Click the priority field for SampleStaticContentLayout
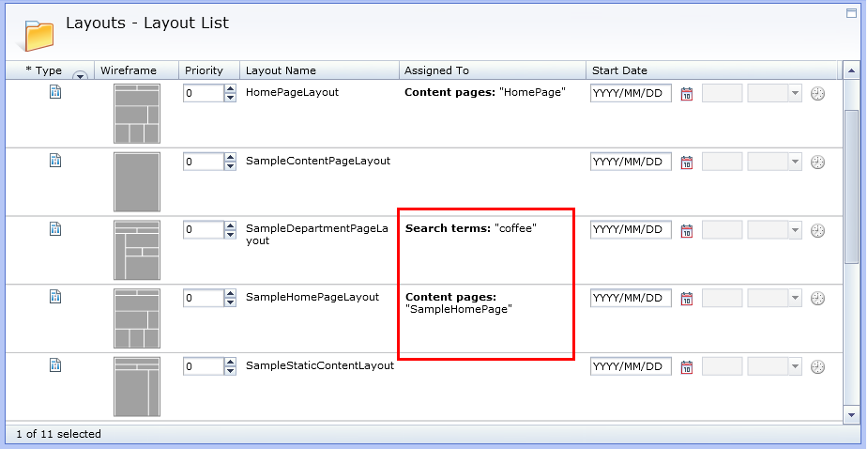This screenshot has height=449, width=868. click(x=203, y=366)
